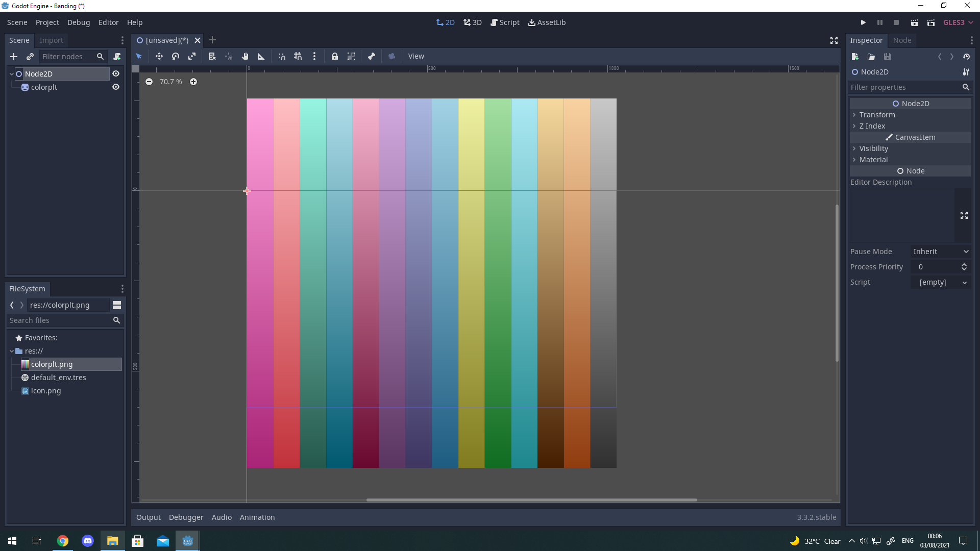Open the Editor menu

coord(108,22)
